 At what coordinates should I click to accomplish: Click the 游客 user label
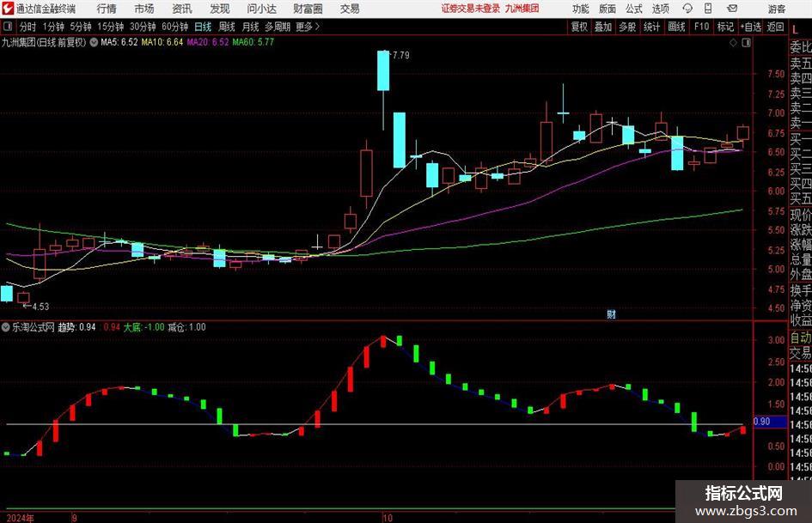pyautogui.click(x=777, y=9)
